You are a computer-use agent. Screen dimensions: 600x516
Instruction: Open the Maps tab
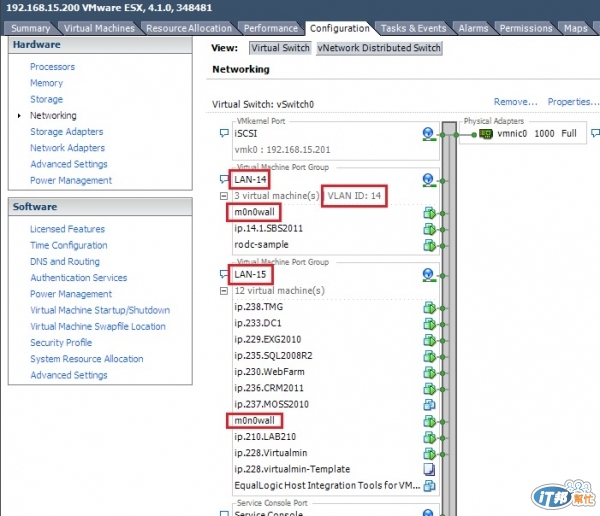click(576, 28)
